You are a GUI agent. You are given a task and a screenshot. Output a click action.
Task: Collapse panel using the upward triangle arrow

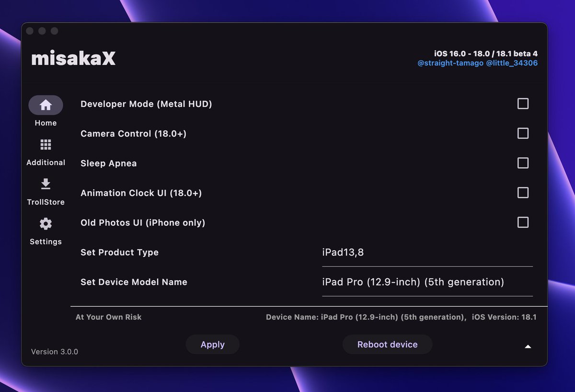point(528,346)
